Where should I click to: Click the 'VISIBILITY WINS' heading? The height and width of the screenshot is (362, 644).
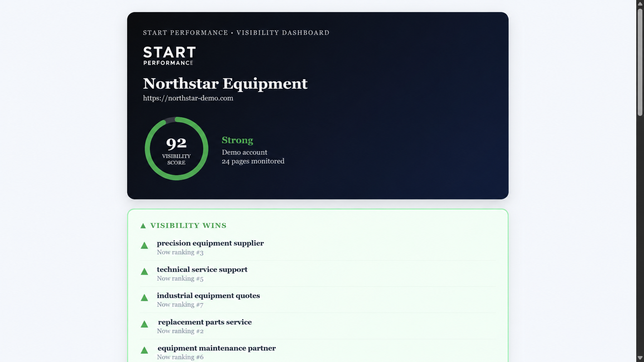(188, 225)
